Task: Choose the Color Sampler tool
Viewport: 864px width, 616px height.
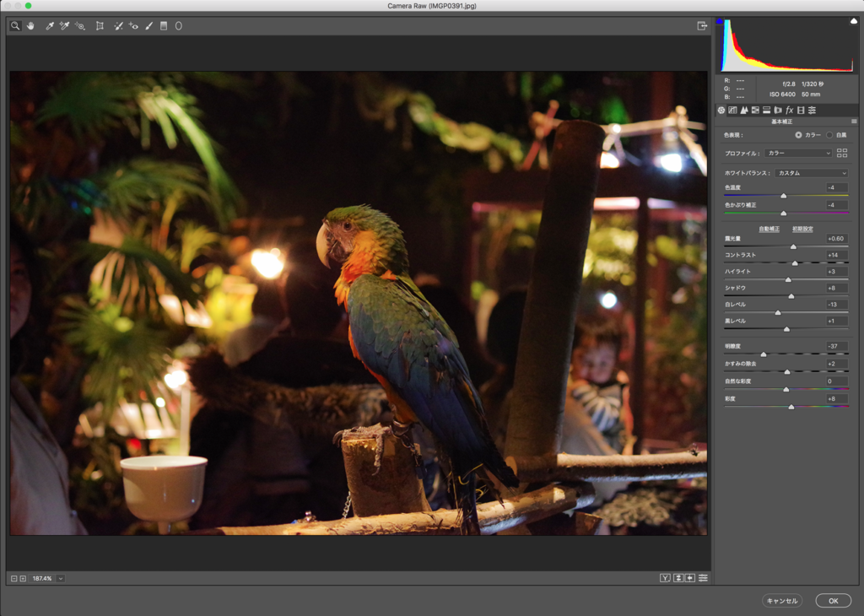Action: point(64,26)
